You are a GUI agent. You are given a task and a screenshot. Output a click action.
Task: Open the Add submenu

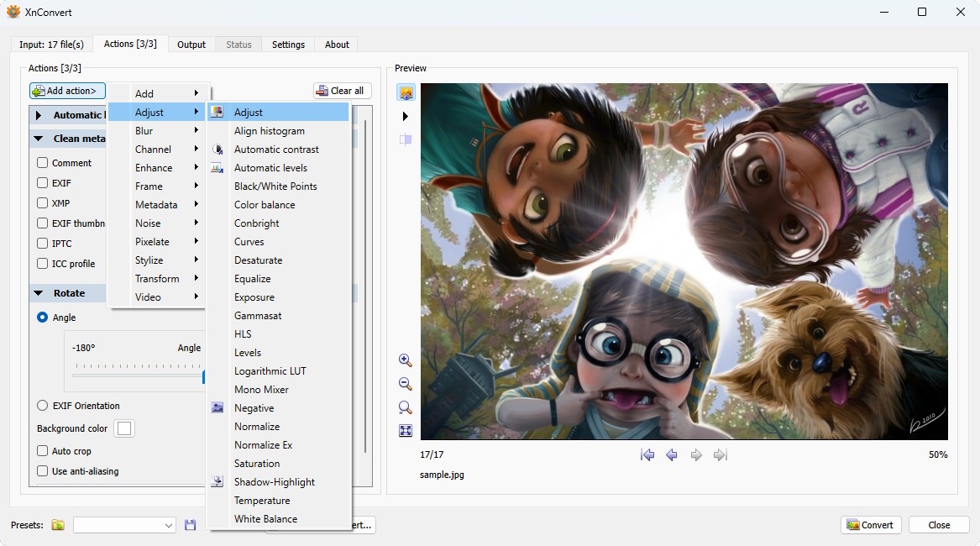[x=159, y=93]
